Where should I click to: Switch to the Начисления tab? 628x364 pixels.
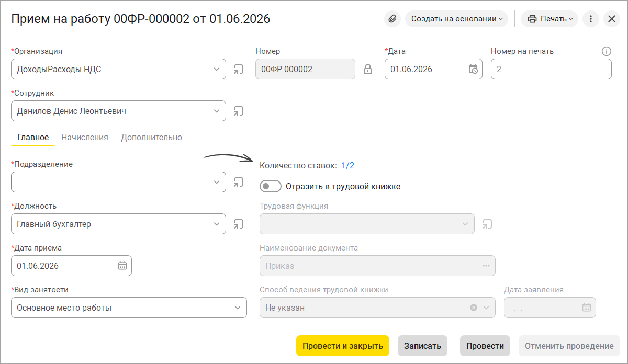85,137
